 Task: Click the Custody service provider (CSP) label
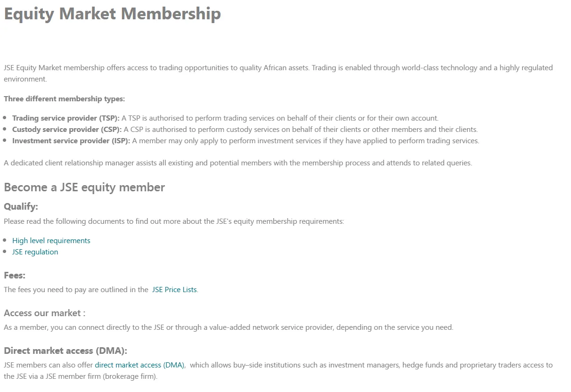(x=67, y=130)
